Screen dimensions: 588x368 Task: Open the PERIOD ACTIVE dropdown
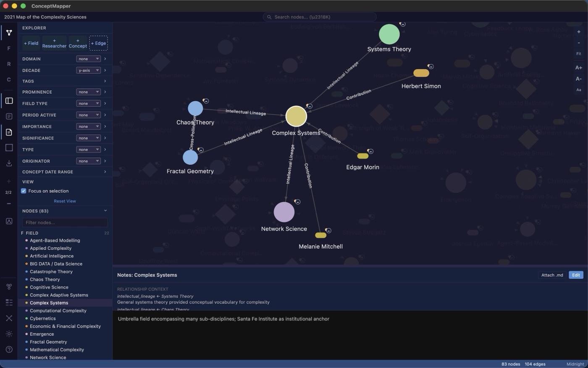[89, 115]
